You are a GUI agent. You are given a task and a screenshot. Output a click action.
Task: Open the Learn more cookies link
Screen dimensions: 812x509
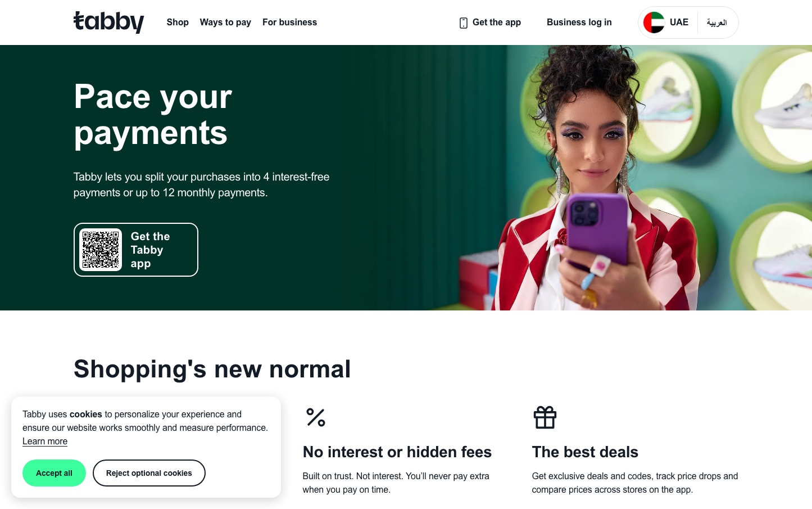click(x=45, y=442)
